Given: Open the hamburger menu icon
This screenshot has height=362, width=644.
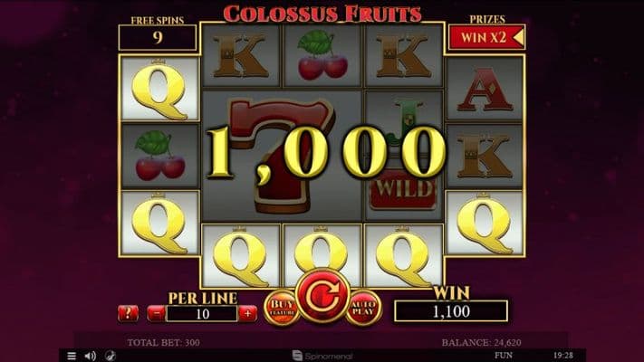Looking at the screenshot, I should [72, 356].
